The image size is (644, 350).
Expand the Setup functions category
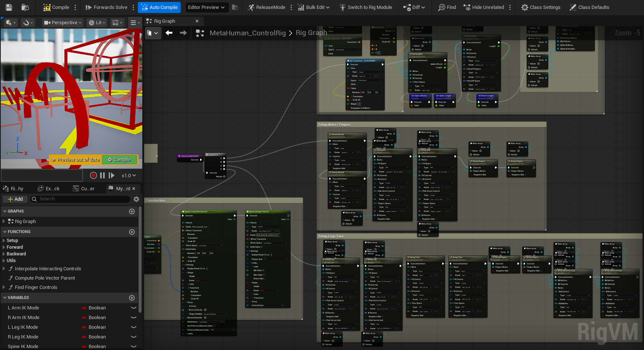point(4,241)
